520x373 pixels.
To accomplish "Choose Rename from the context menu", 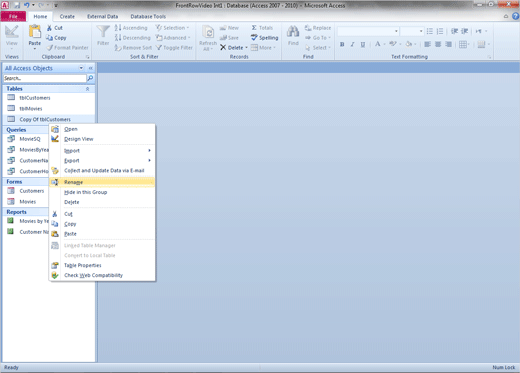I will point(102,182).
